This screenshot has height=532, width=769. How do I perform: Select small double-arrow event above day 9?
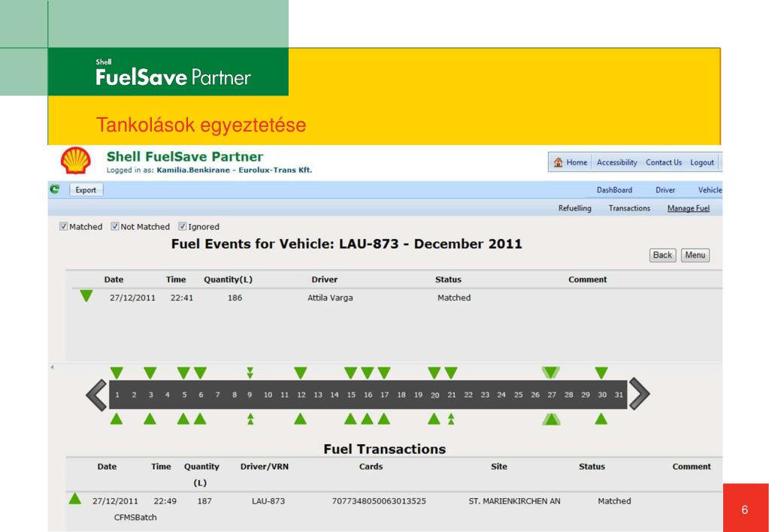250,373
